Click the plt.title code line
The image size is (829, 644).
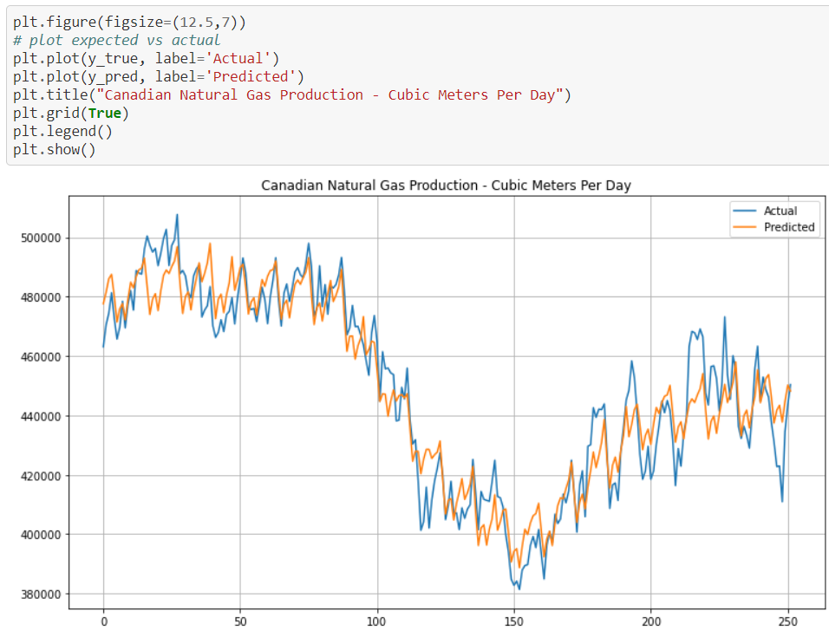click(292, 95)
